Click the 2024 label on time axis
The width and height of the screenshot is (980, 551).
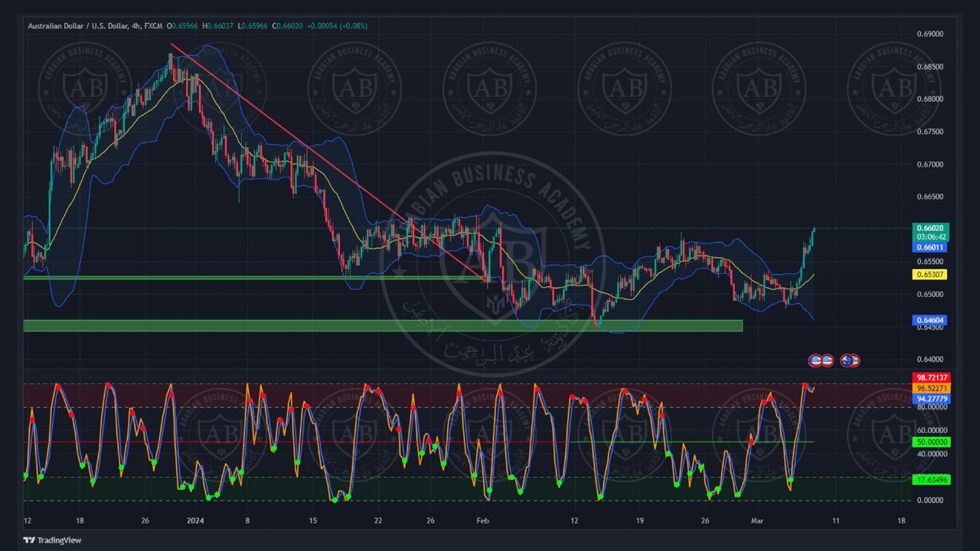click(x=195, y=520)
